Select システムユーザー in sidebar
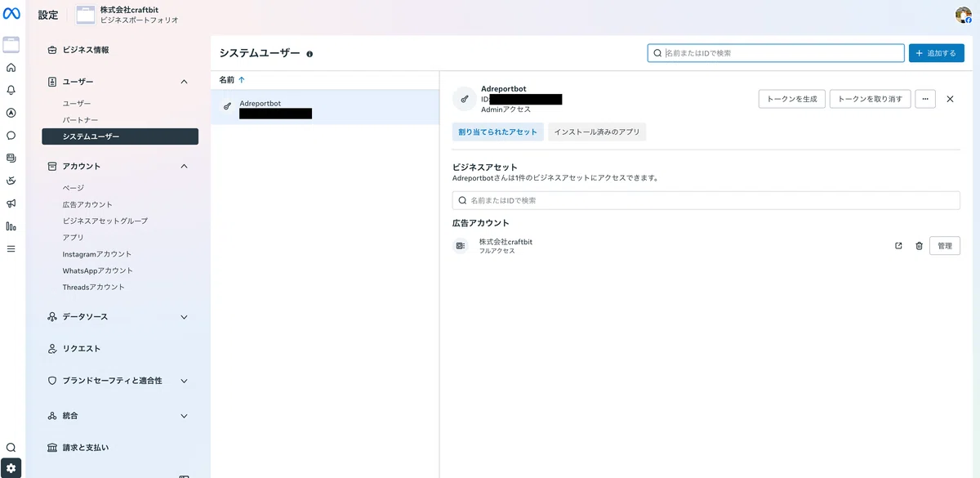 (x=120, y=136)
